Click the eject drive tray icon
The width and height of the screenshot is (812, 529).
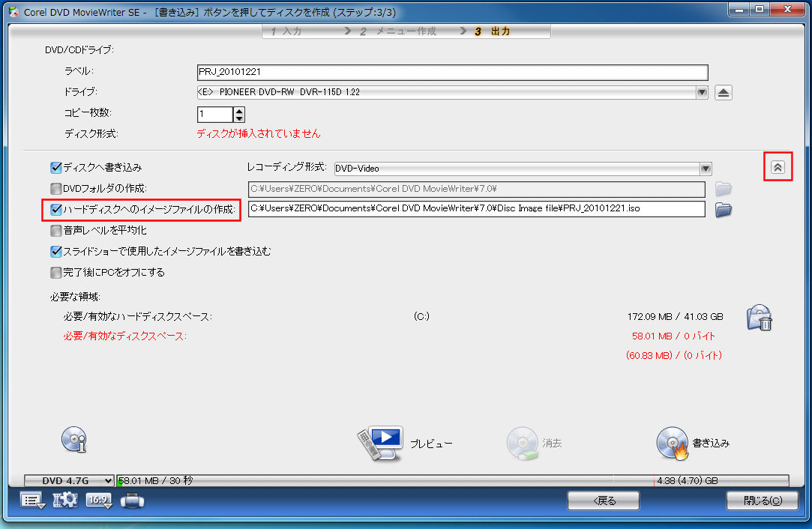click(x=723, y=93)
